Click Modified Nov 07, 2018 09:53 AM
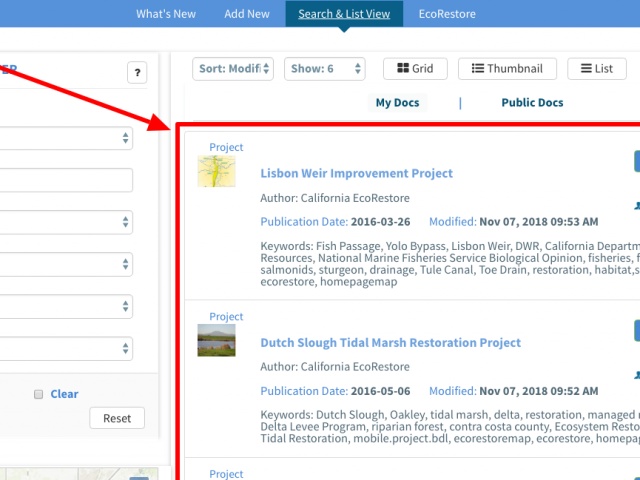Viewport: 640px width, 480px height. 513,222
